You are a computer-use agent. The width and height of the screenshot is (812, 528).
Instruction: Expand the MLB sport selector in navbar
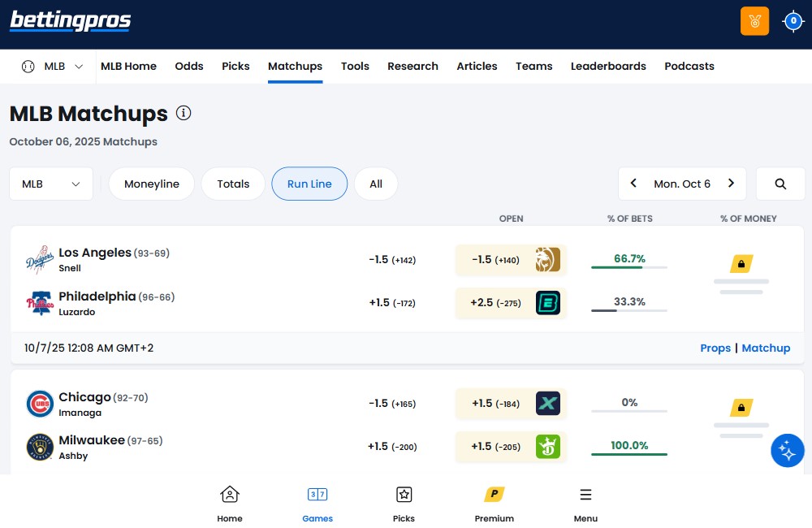coord(53,67)
